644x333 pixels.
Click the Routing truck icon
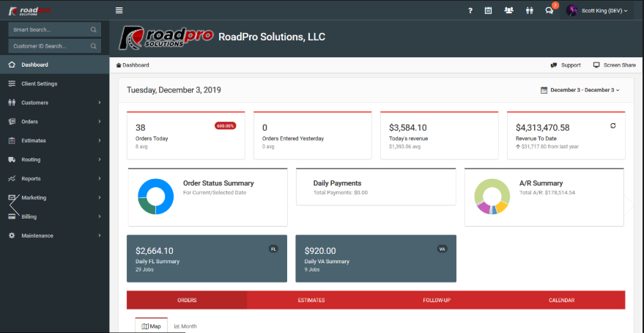coord(12,159)
